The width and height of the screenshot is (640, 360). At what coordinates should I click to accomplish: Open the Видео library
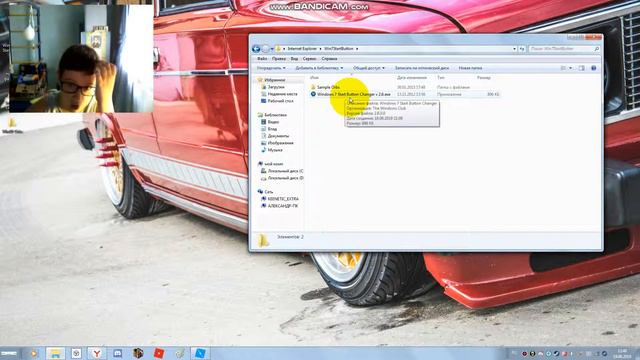pos(270,122)
